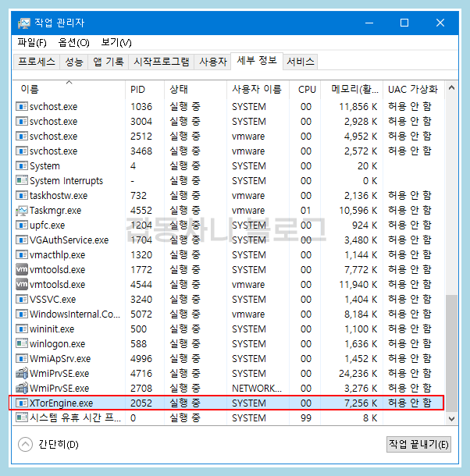The image size is (470, 476).
Task: Click WmiPrvSE.exe icon with PID 2708
Action: point(22,389)
